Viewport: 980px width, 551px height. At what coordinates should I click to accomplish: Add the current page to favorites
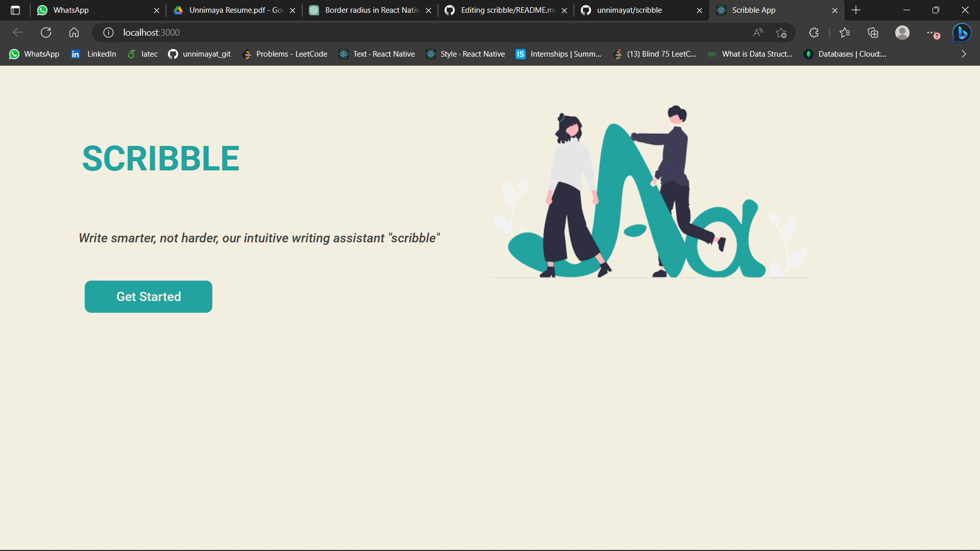pyautogui.click(x=781, y=32)
